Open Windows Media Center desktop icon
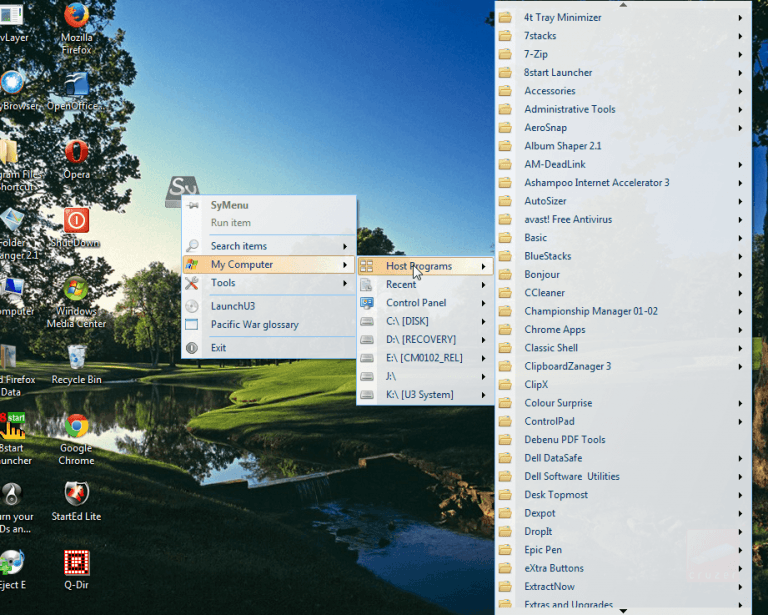768x615 pixels. [76, 290]
